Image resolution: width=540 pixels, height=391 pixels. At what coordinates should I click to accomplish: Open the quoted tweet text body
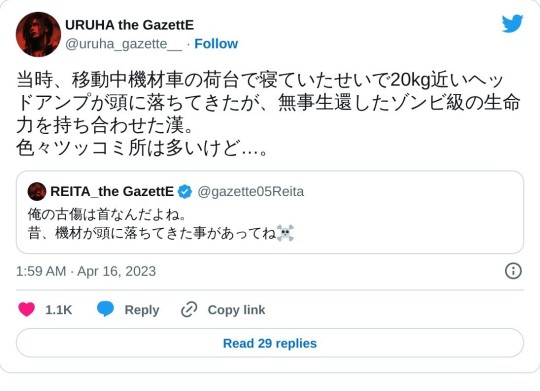(160, 224)
